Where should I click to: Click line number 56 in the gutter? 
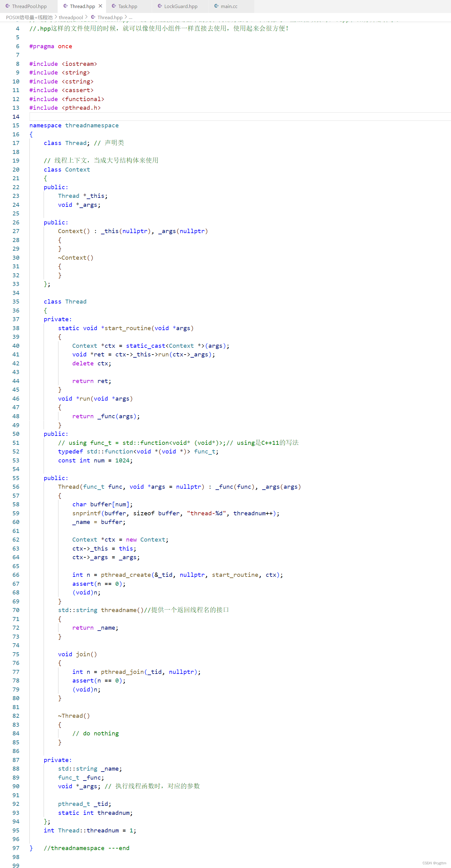(16, 487)
